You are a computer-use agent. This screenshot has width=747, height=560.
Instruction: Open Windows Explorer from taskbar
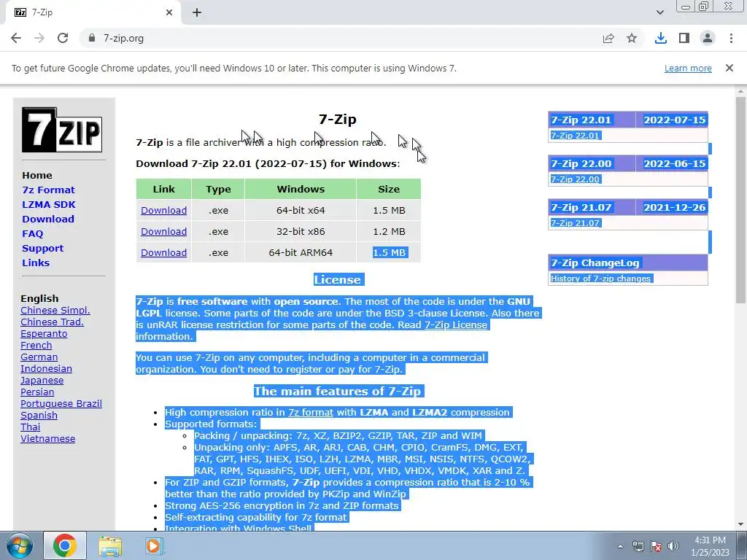point(110,545)
